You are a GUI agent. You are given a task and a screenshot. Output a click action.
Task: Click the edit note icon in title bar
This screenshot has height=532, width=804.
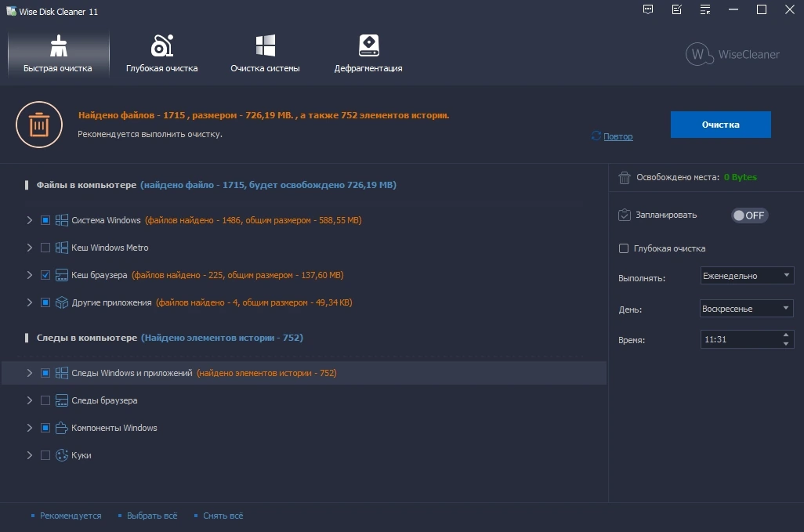[677, 9]
